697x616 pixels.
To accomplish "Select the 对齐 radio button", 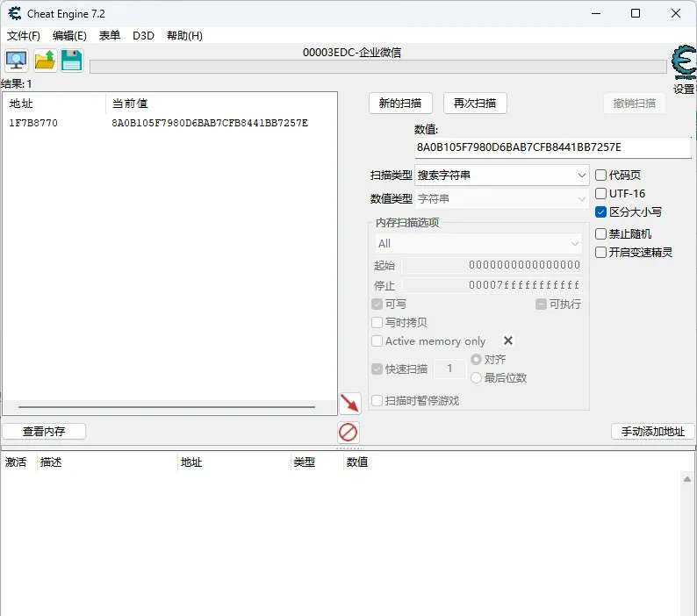I will 476,359.
